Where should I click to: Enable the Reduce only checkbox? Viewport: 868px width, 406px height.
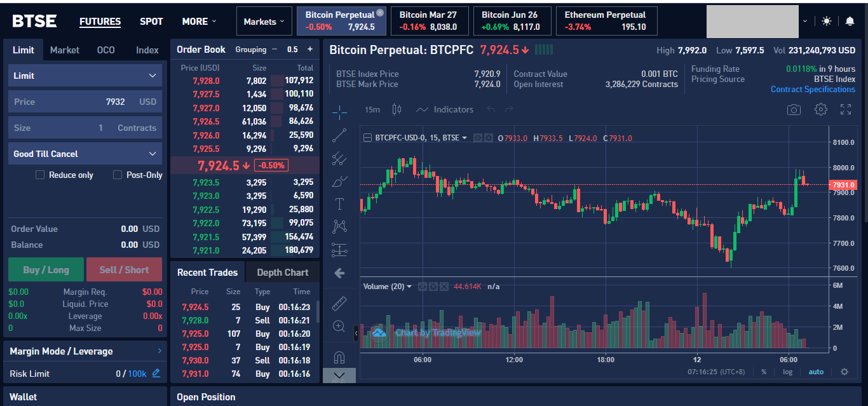pos(40,175)
